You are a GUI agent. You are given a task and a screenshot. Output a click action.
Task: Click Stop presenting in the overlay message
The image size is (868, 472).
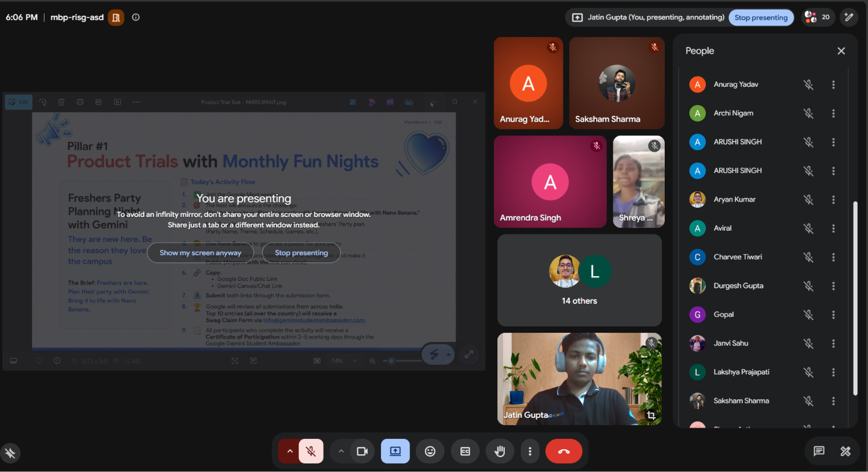point(302,253)
